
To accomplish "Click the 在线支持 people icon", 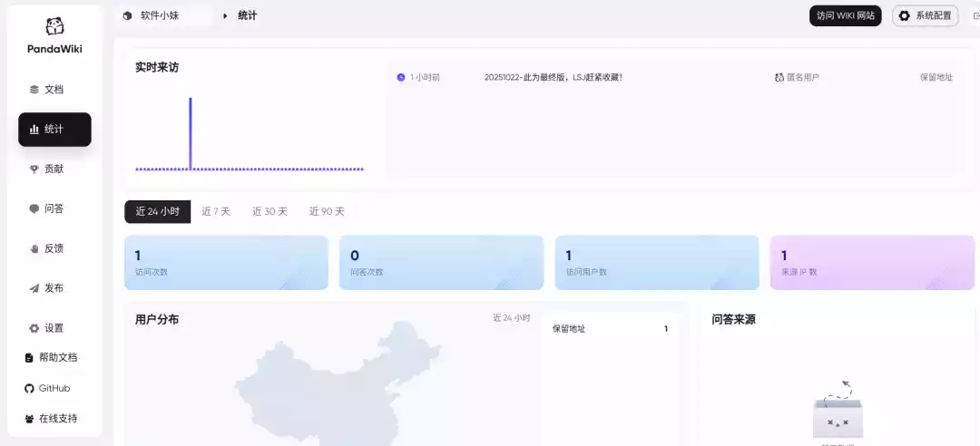I will coord(29,419).
